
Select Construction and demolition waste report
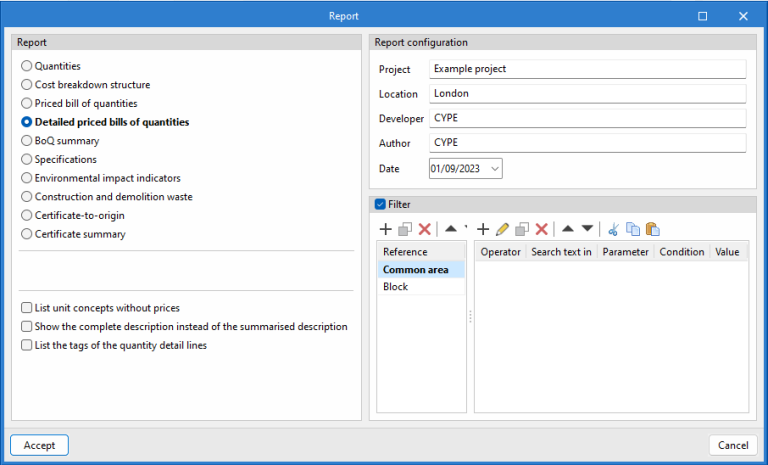(107, 196)
